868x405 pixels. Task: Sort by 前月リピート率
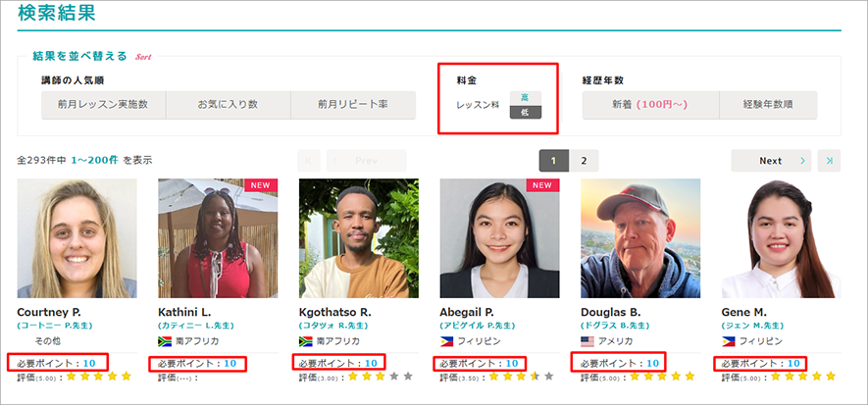click(352, 105)
